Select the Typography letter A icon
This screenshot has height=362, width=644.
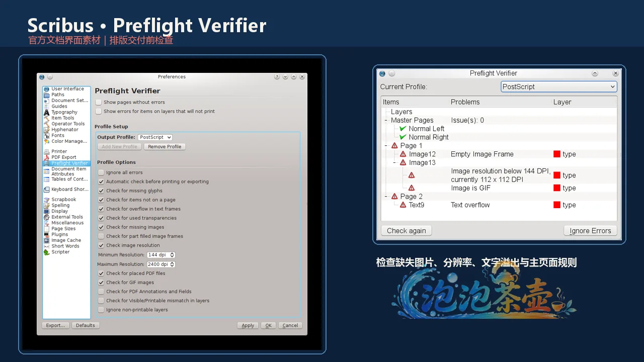[47, 112]
